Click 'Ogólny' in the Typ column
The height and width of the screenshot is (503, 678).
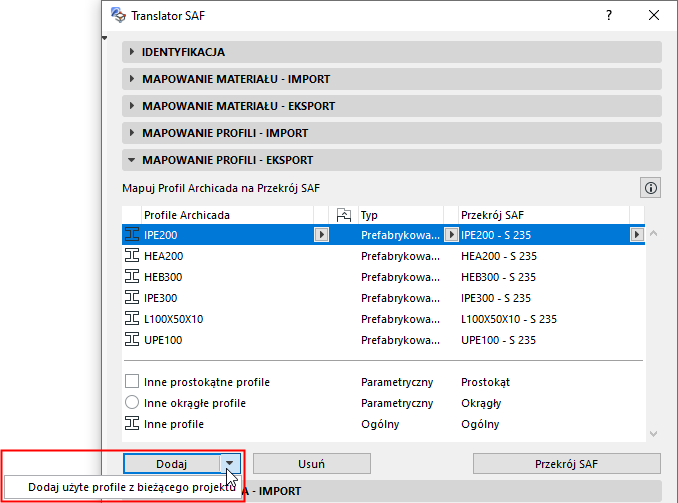coord(380,424)
